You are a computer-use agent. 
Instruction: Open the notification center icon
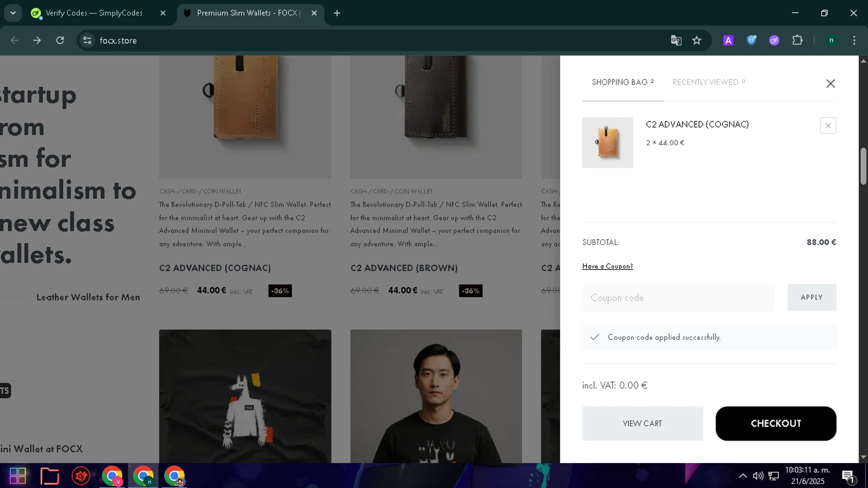pyautogui.click(x=848, y=476)
